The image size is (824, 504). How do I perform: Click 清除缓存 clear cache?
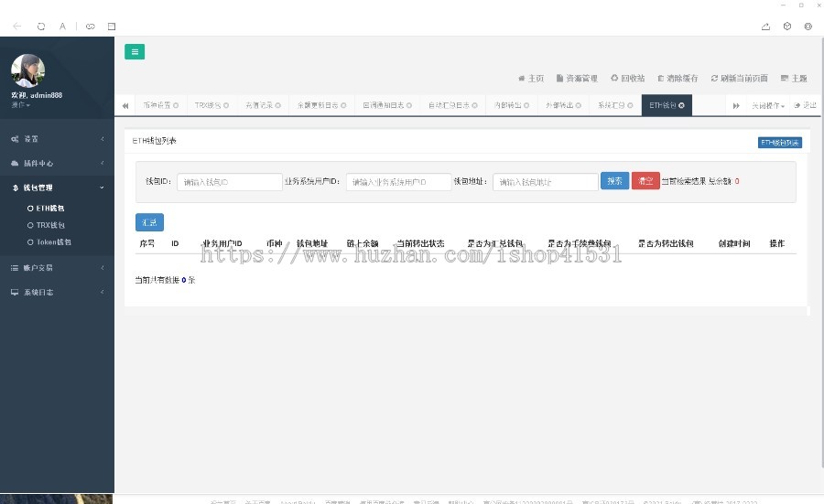coord(678,79)
